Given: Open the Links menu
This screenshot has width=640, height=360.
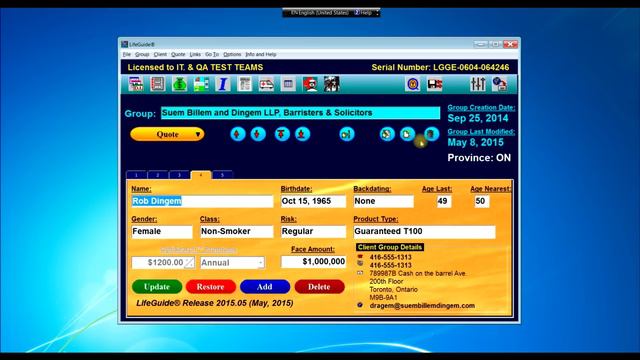Looking at the screenshot, I should [195, 54].
